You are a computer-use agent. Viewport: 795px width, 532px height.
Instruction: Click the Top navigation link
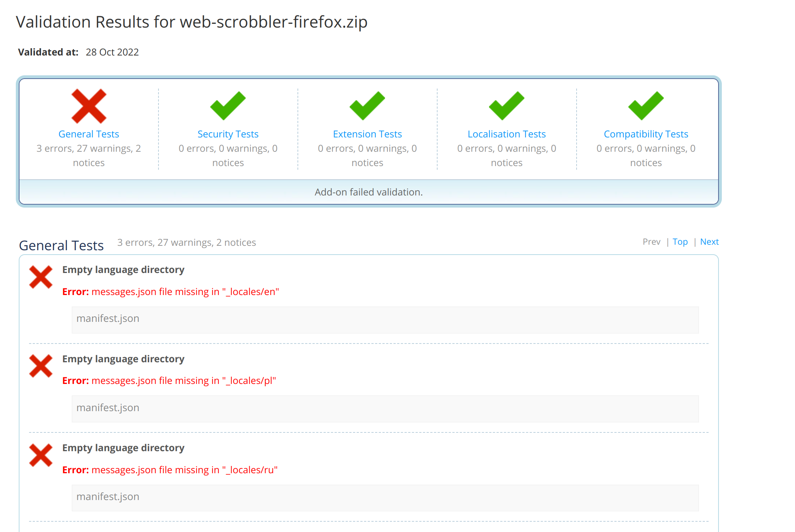tap(680, 242)
